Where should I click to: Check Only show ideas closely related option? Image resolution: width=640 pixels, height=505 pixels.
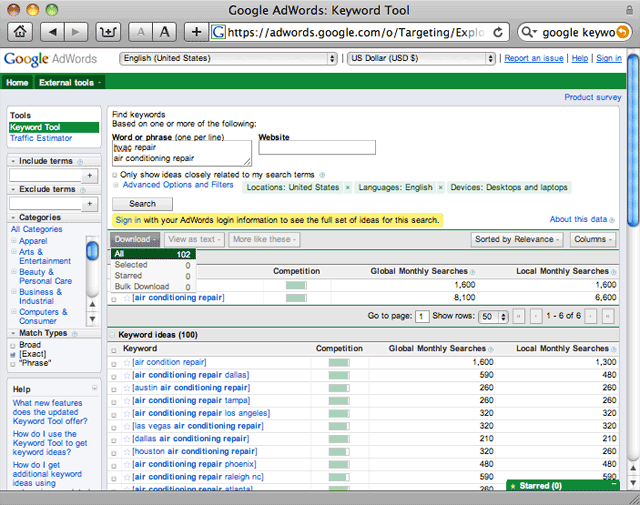pos(115,175)
